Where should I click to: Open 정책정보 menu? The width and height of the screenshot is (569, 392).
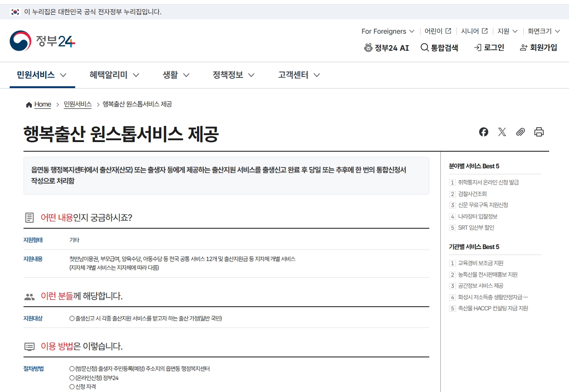click(x=234, y=75)
